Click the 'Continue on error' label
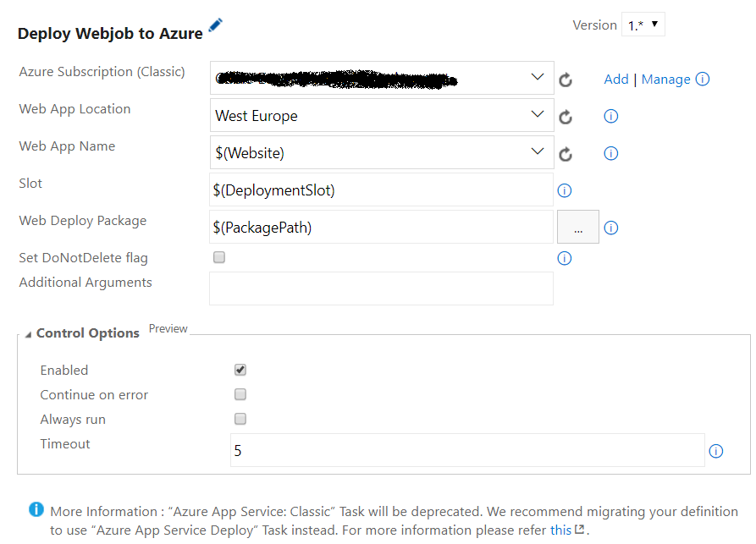This screenshot has height=544, width=756. pos(94,394)
